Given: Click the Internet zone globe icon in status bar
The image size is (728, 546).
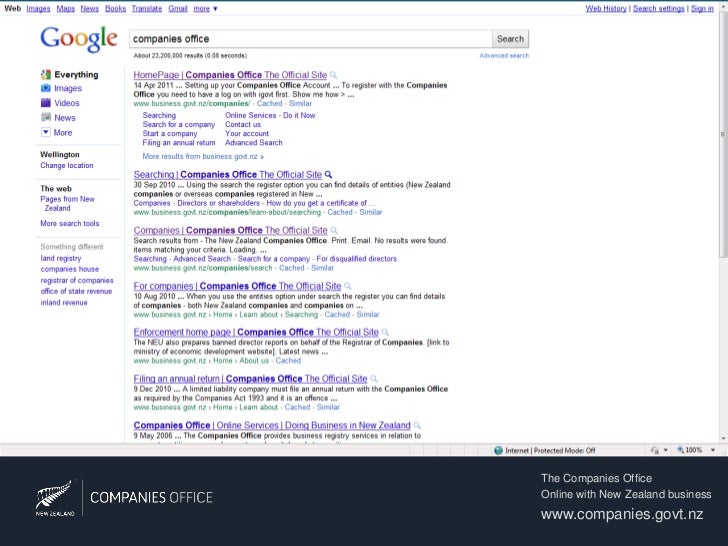Looking at the screenshot, I should 498,450.
